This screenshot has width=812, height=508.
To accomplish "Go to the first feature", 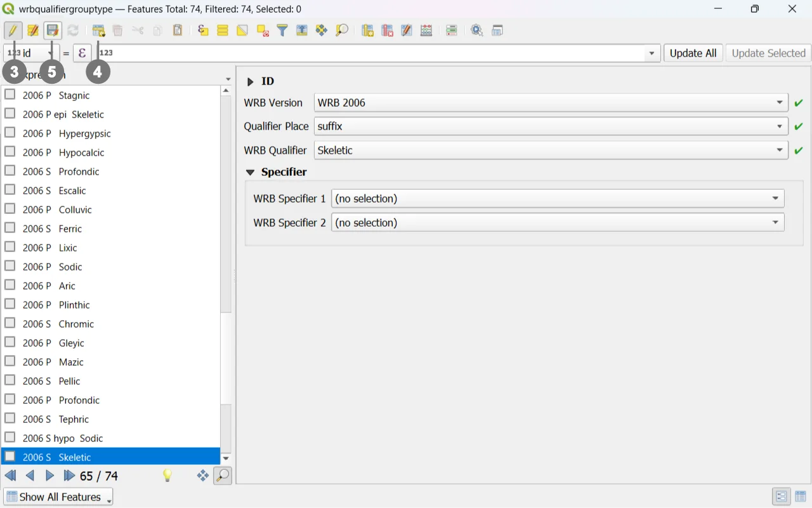I will [10, 476].
